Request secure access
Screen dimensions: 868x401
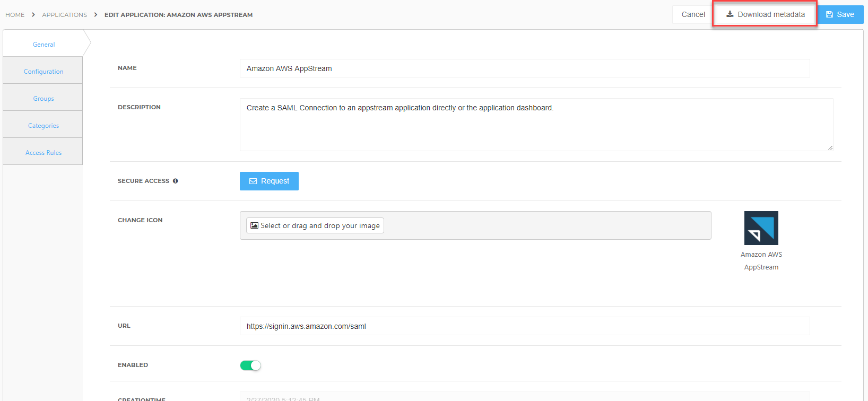[269, 181]
